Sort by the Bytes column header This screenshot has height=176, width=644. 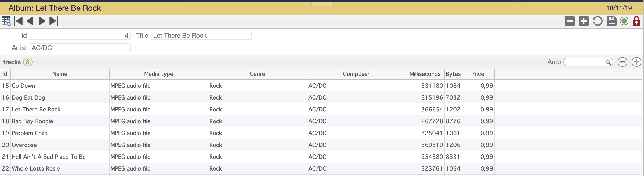[453, 74]
